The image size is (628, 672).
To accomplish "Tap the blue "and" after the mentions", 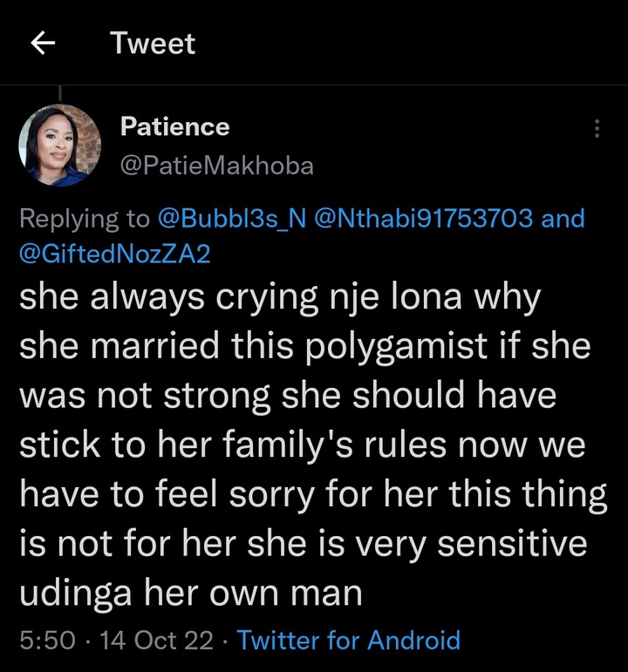I will click(x=563, y=218).
